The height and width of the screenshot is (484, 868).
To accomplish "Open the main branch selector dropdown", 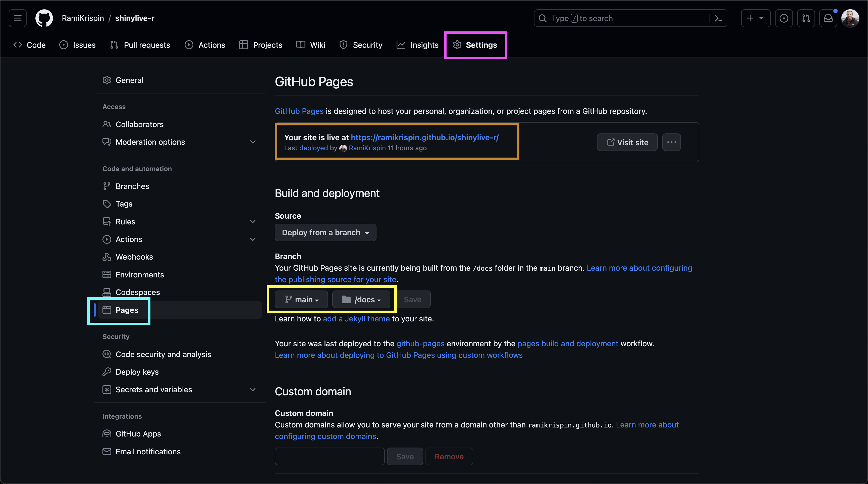I will 301,300.
